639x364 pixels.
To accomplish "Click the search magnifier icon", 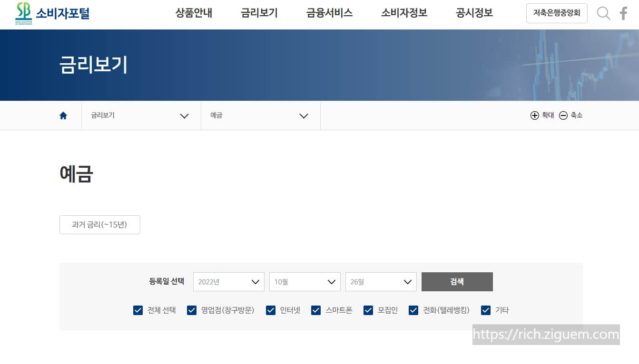I will [603, 13].
